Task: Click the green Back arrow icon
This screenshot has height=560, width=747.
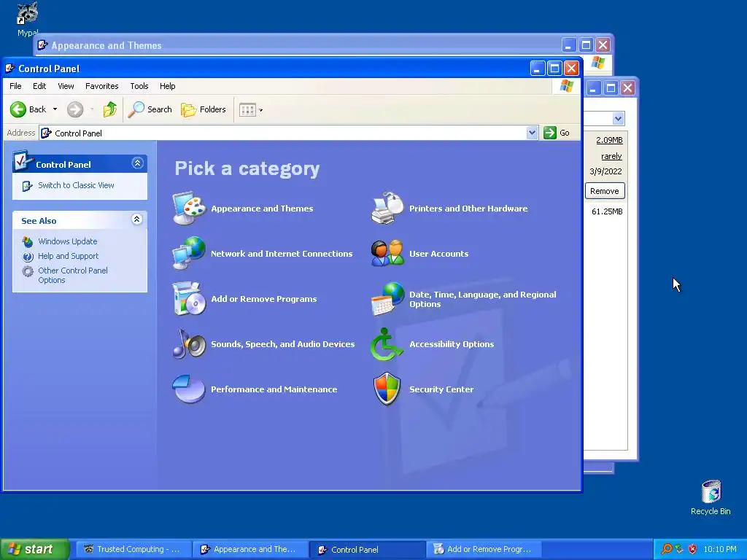Action: click(18, 109)
